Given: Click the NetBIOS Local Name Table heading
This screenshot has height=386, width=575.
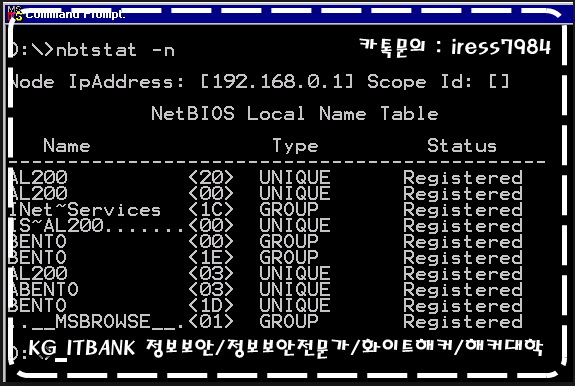Looking at the screenshot, I should coord(295,113).
